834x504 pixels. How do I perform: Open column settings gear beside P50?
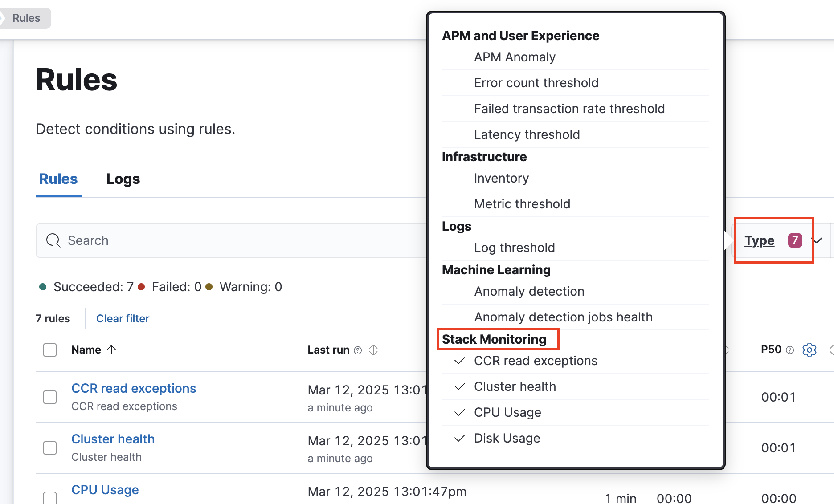809,350
